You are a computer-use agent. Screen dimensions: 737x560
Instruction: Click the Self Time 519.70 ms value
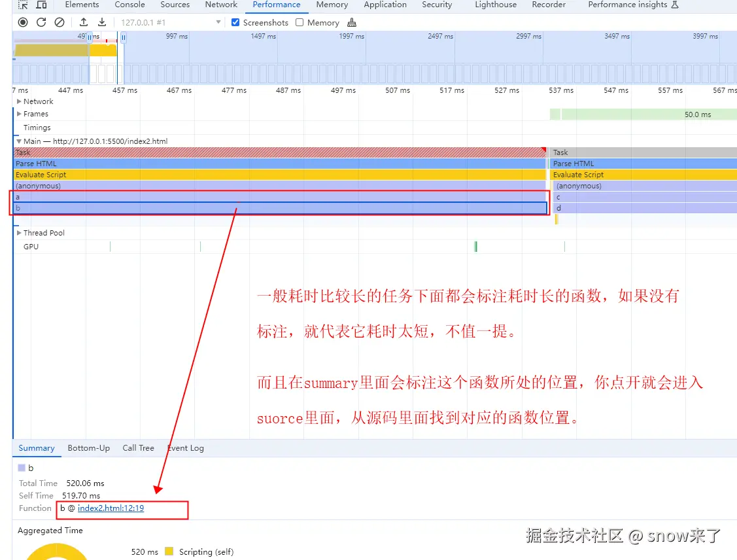(x=81, y=496)
